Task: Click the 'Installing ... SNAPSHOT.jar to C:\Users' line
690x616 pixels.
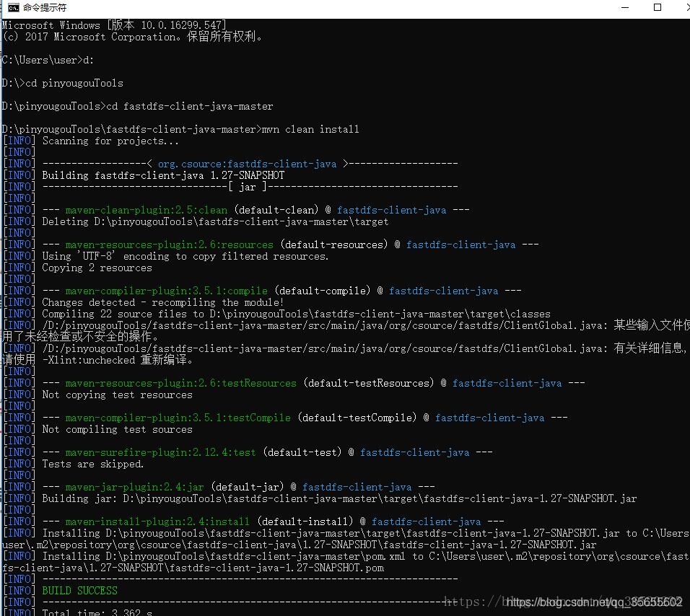Action: click(x=346, y=533)
